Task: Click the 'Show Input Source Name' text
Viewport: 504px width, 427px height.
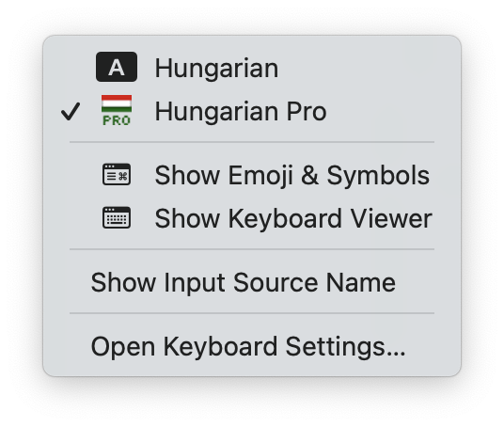Action: click(x=244, y=283)
